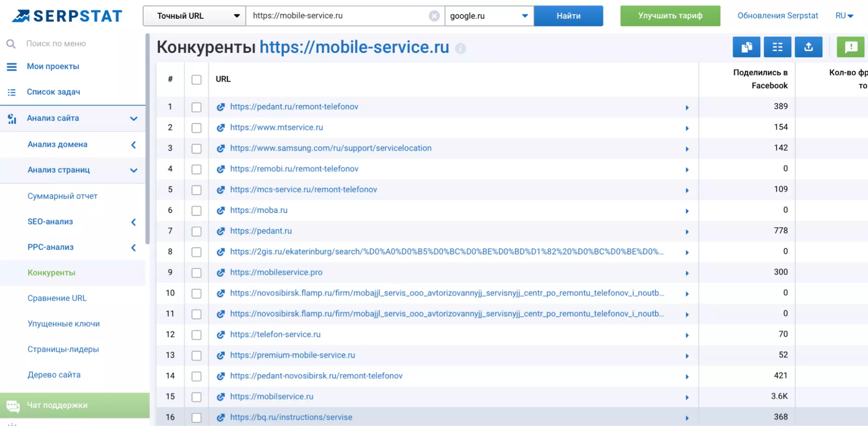Check the box for pedant.ru/remont-telefonov
This screenshot has width=868, height=426.
point(196,107)
